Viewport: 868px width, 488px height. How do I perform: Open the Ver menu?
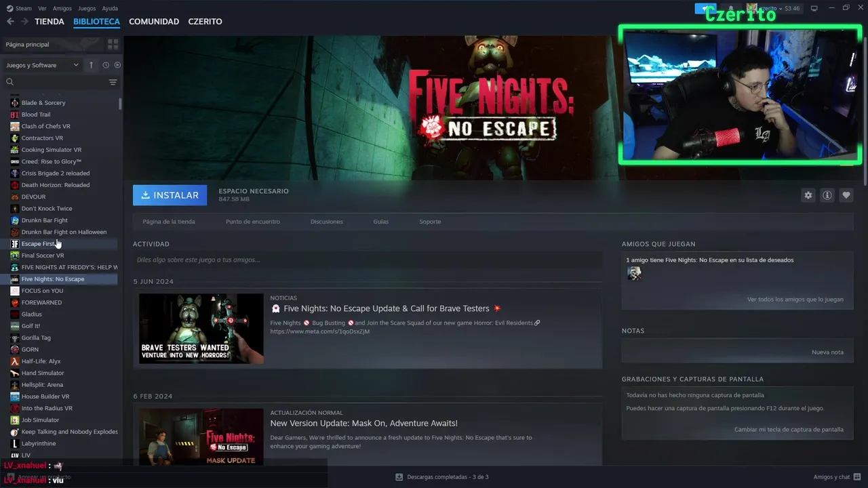tap(42, 8)
